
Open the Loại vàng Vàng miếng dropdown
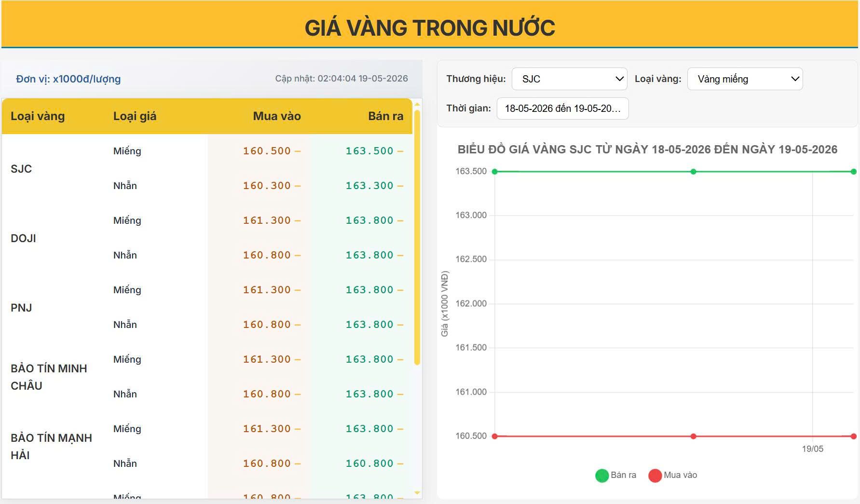(x=745, y=79)
